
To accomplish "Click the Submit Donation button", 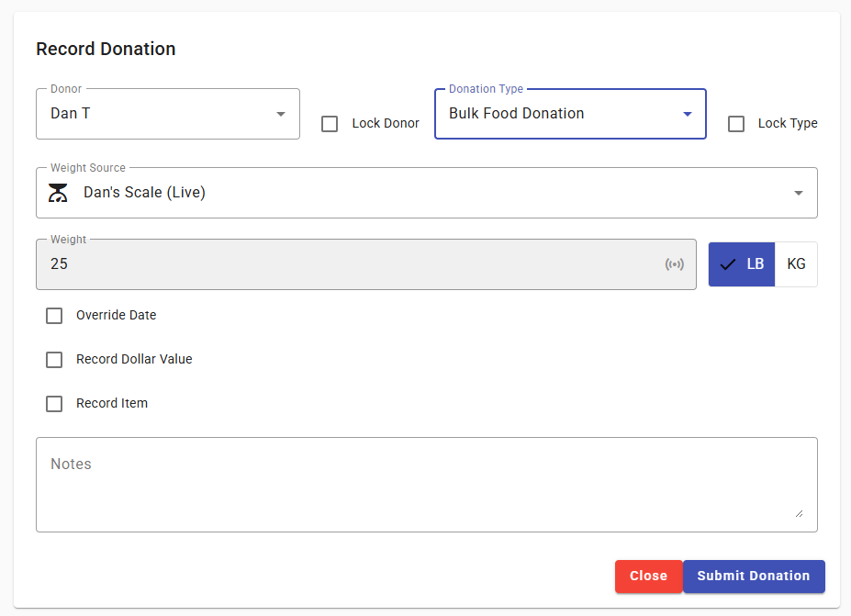I will click(753, 577).
